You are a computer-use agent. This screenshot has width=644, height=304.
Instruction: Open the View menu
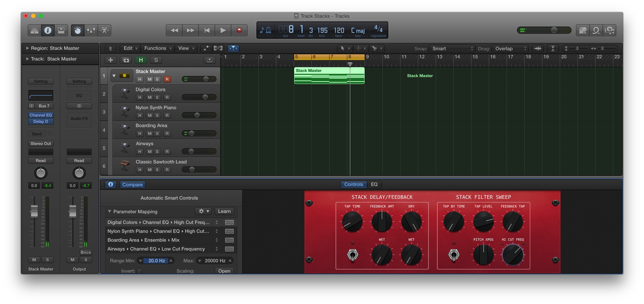click(186, 48)
